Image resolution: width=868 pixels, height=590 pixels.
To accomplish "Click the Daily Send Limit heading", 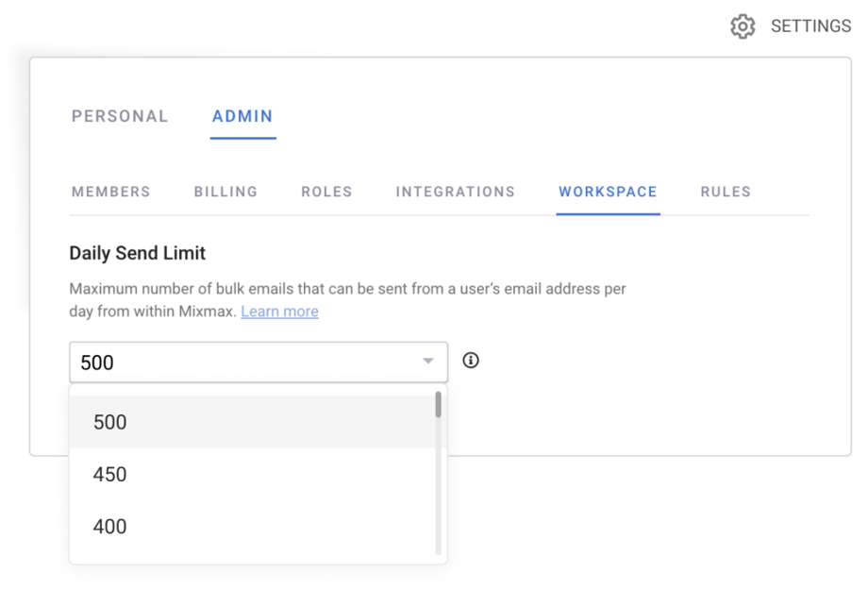I will pyautogui.click(x=138, y=253).
